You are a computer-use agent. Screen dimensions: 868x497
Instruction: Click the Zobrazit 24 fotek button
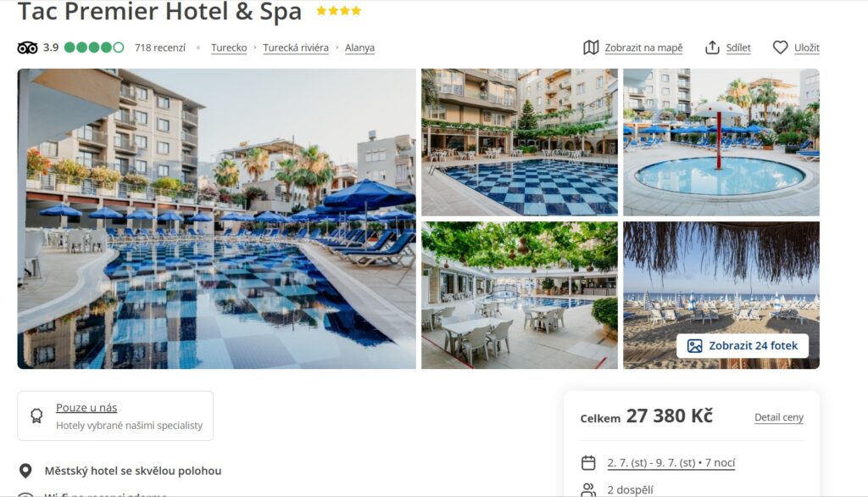point(743,346)
